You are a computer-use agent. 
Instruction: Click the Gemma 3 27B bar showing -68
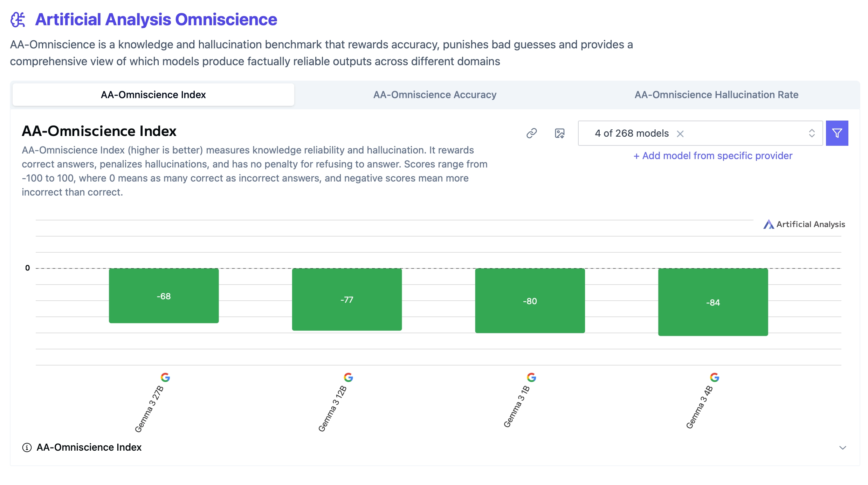164,296
